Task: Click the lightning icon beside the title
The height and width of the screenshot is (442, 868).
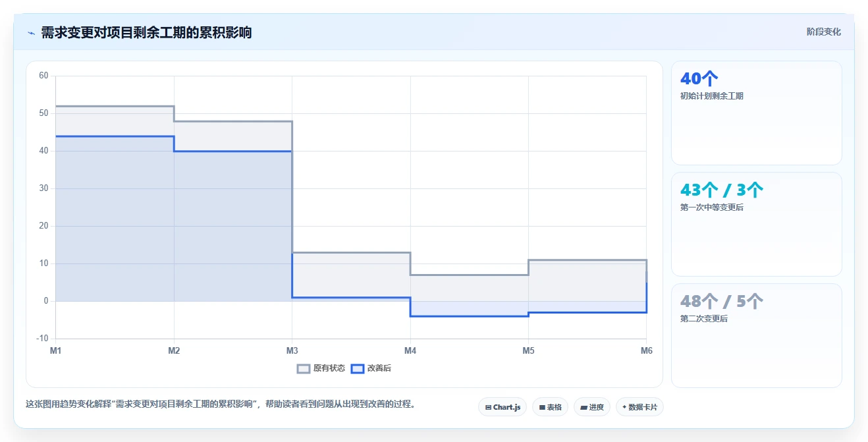Action: 31,33
